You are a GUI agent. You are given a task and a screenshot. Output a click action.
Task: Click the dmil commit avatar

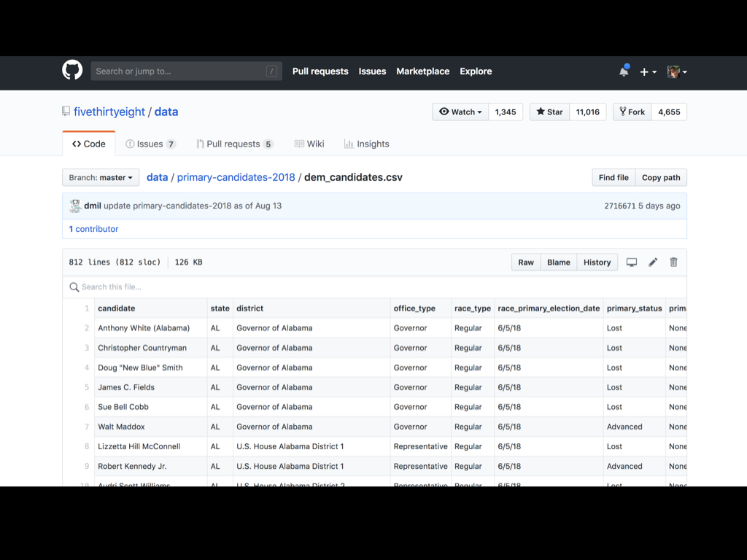point(75,206)
